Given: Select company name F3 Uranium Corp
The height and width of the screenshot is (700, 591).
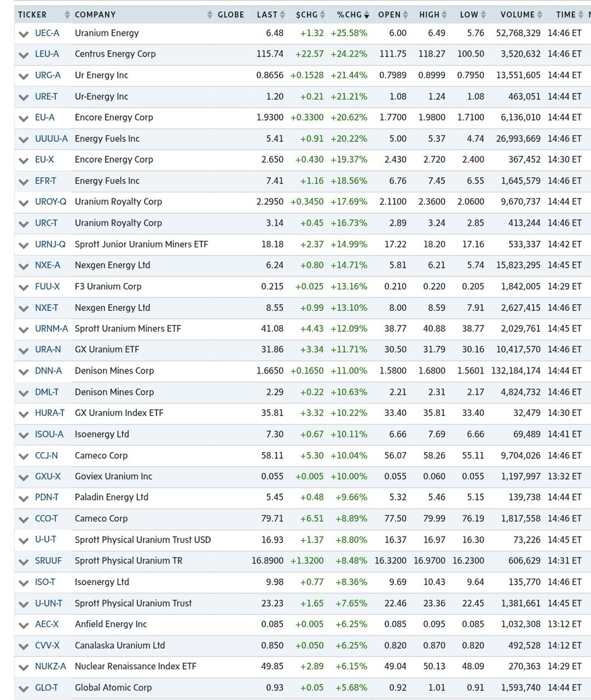Looking at the screenshot, I should click(x=108, y=286).
